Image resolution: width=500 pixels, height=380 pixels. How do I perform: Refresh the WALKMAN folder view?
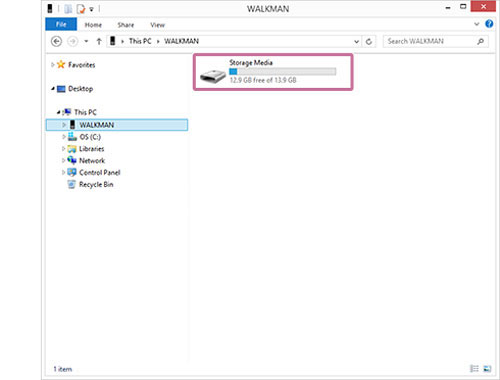click(369, 41)
